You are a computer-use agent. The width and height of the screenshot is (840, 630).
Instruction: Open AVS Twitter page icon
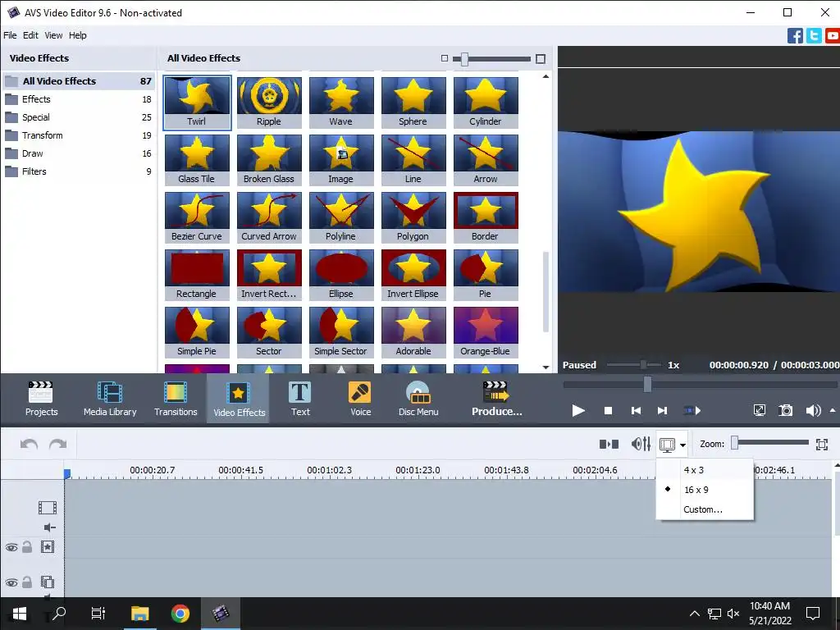814,36
